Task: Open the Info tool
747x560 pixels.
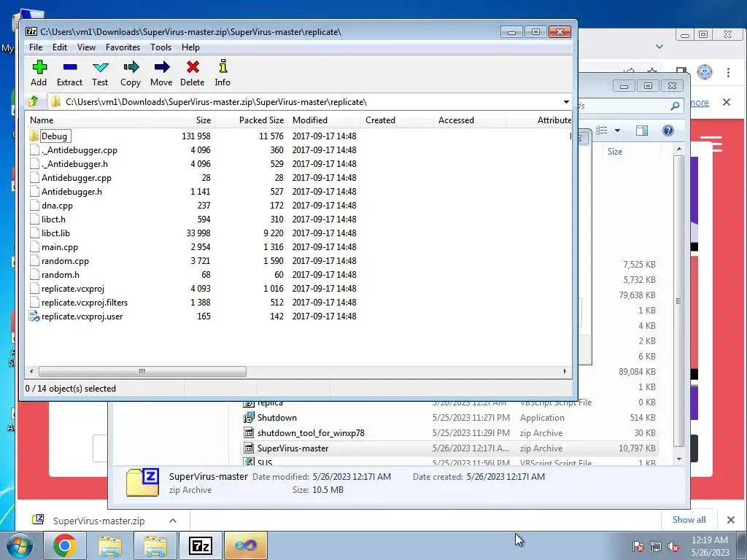Action: tap(222, 74)
